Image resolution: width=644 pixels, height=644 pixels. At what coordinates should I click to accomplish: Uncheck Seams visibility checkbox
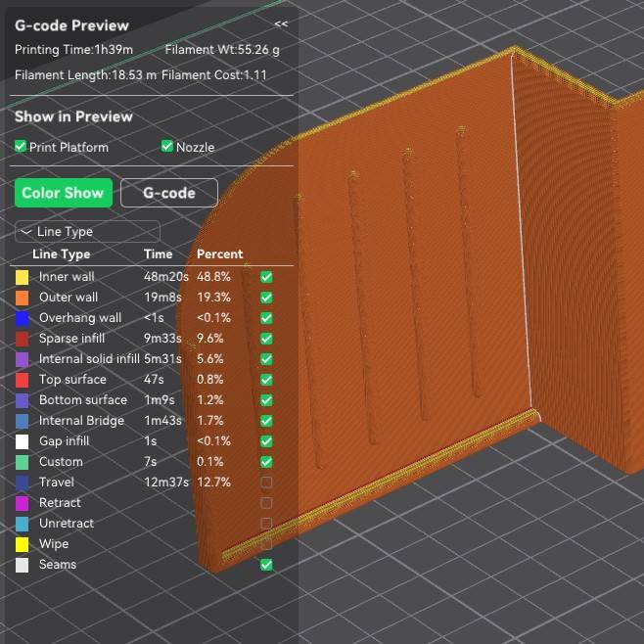click(x=266, y=565)
